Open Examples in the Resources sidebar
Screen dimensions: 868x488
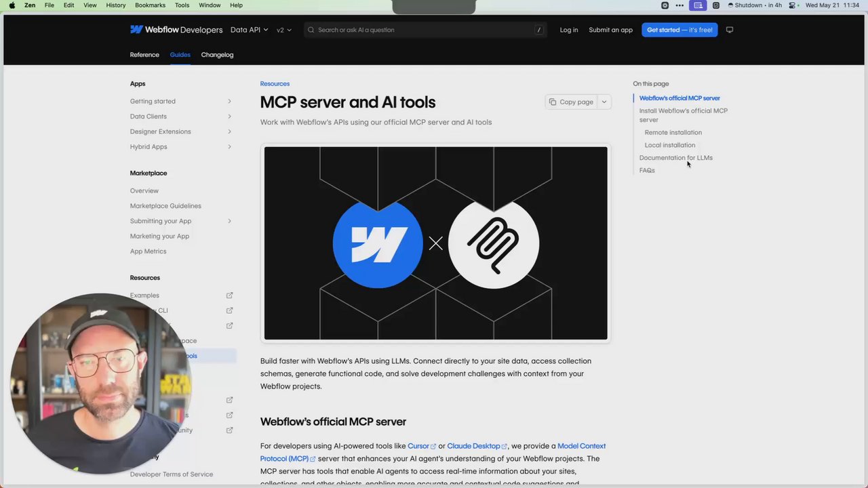click(144, 296)
